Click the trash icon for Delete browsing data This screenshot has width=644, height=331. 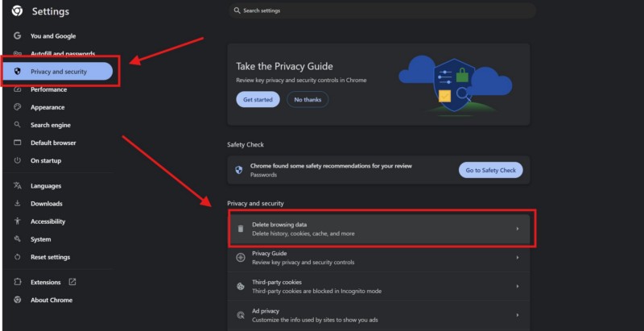(240, 229)
